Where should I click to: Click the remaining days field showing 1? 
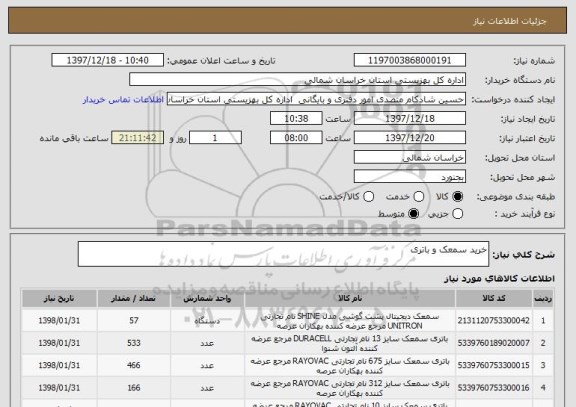click(215, 138)
